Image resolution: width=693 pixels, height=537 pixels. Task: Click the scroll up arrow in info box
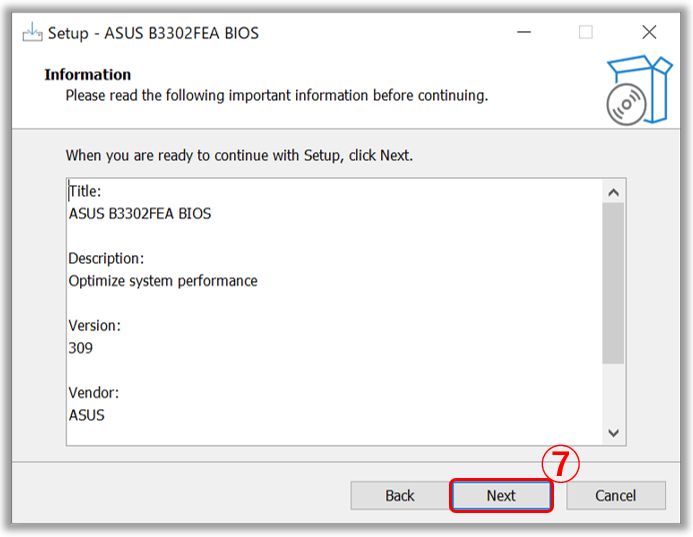click(x=613, y=192)
